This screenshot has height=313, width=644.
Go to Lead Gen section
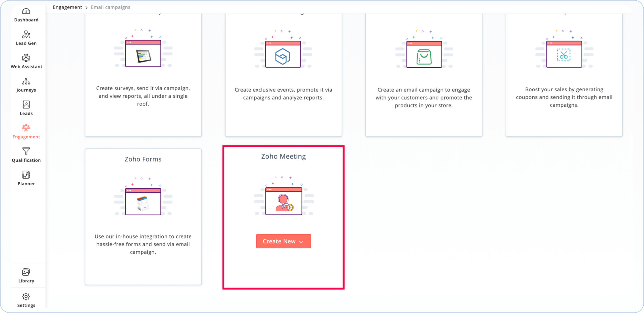click(x=26, y=35)
